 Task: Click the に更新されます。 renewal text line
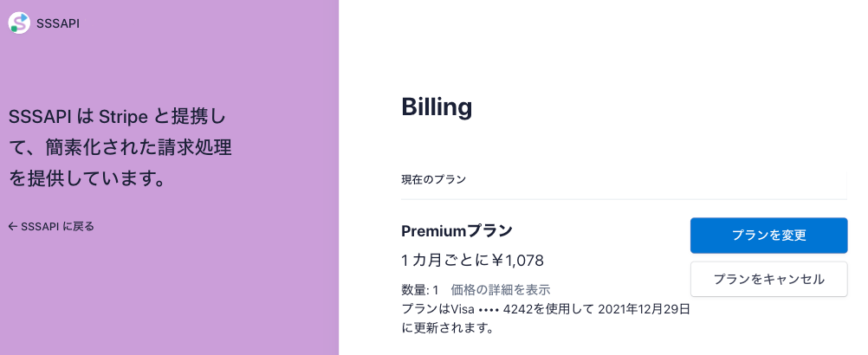pos(448,328)
